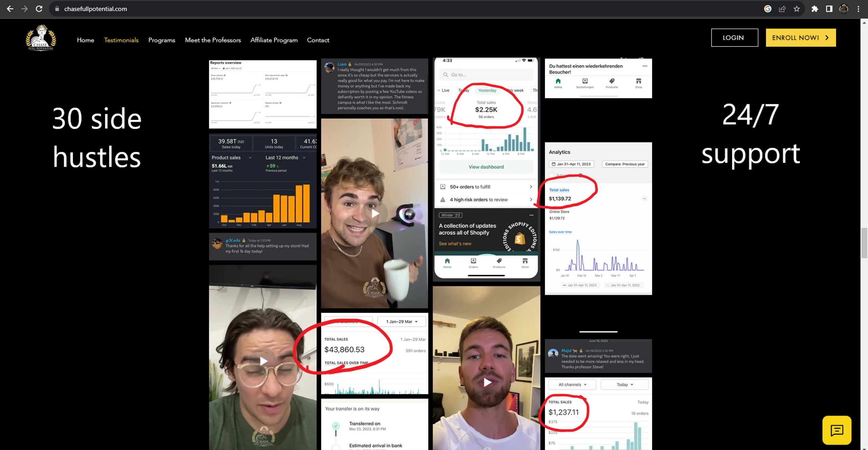Click the browser forward arrow
Image resolution: width=868 pixels, height=450 pixels.
(x=24, y=9)
